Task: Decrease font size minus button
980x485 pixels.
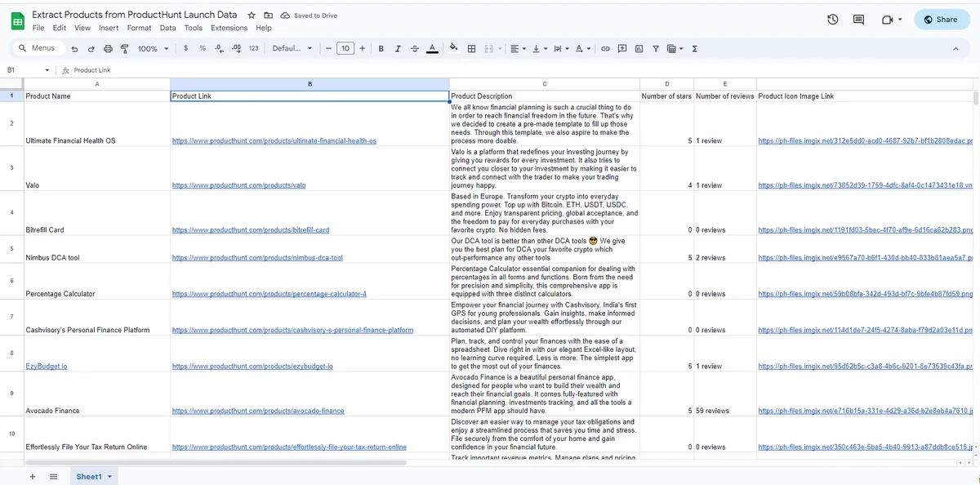Action: [328, 49]
